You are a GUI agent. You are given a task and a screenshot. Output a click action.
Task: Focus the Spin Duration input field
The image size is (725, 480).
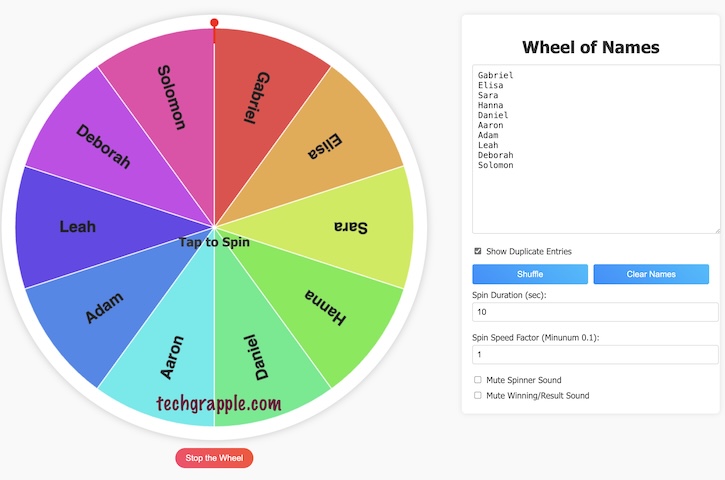point(595,313)
